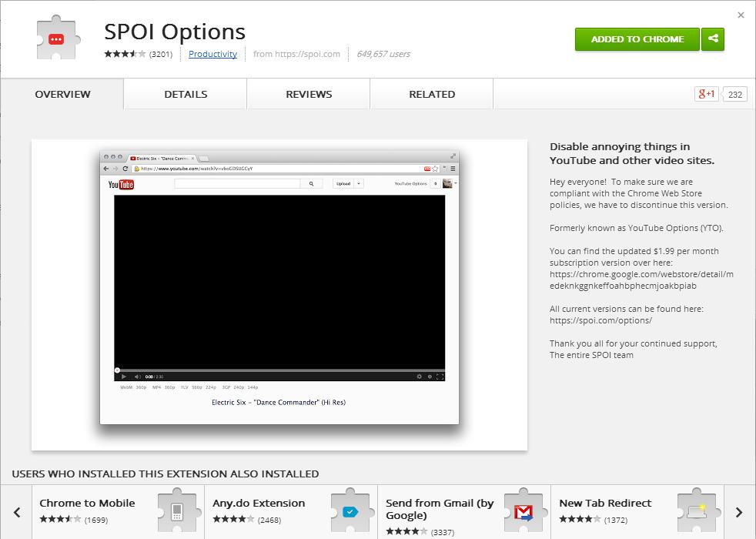Open the Chrome to Mobile extension title
Image resolution: width=756 pixels, height=539 pixels.
[x=87, y=503]
